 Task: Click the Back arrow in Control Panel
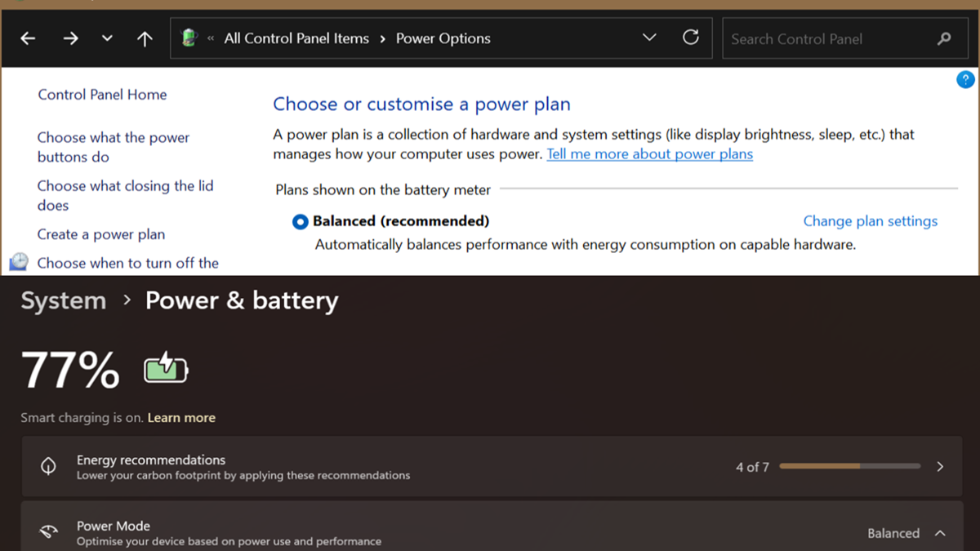click(x=28, y=38)
